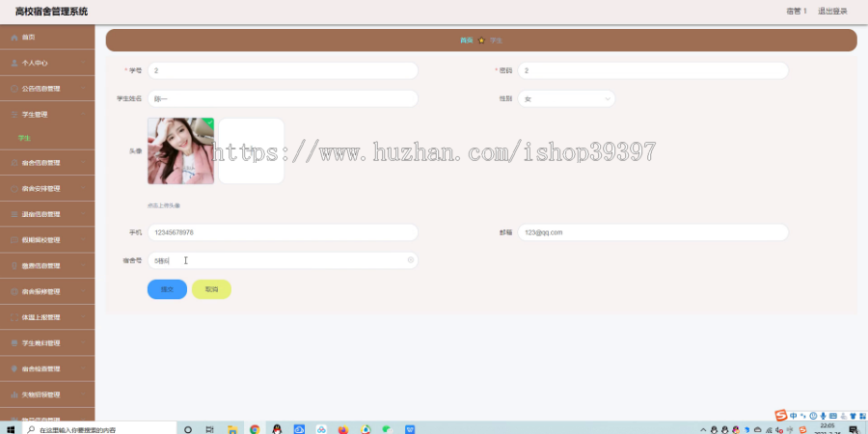
Task: Collapse the 学生管理 menu chevron
Action: pyautogui.click(x=83, y=115)
